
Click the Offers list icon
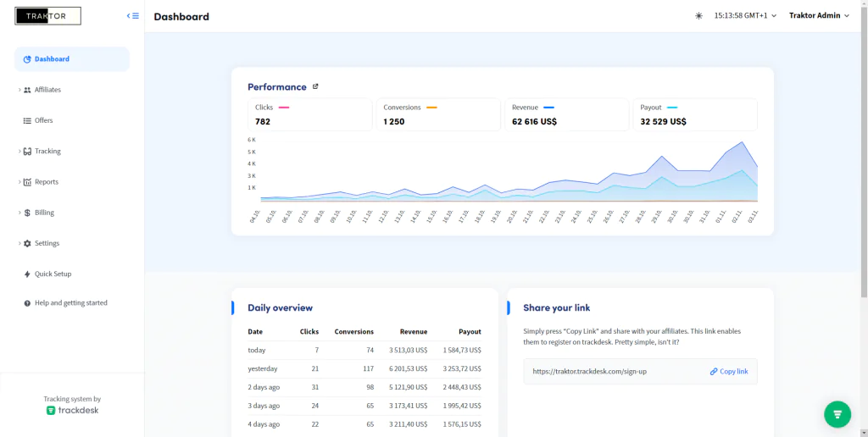(27, 120)
